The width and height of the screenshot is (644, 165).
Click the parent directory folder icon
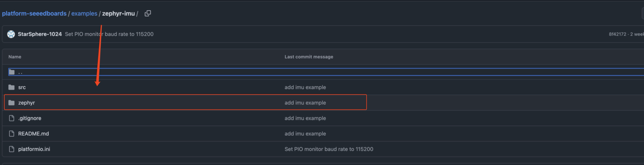tap(12, 72)
